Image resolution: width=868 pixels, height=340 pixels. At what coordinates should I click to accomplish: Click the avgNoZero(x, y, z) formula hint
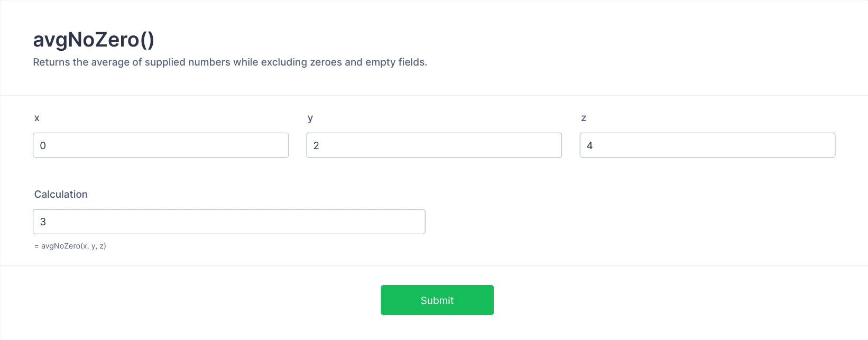pyautogui.click(x=73, y=246)
